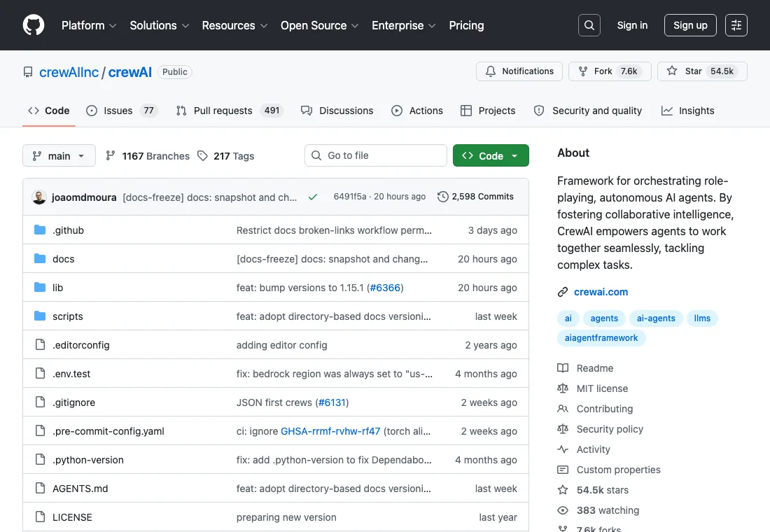Screen dimensions: 770x532
Task: Click the lib folder icon
Action: click(40, 287)
